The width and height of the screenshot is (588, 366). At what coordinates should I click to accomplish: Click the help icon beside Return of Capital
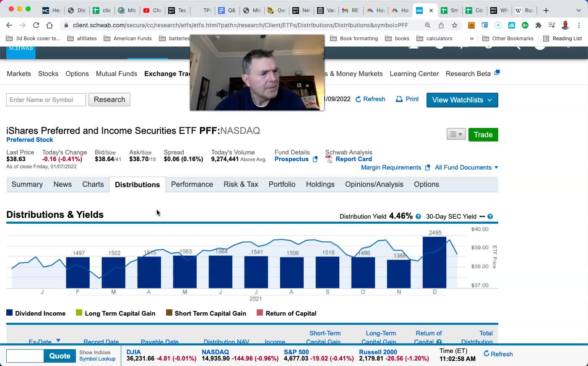tap(439, 342)
